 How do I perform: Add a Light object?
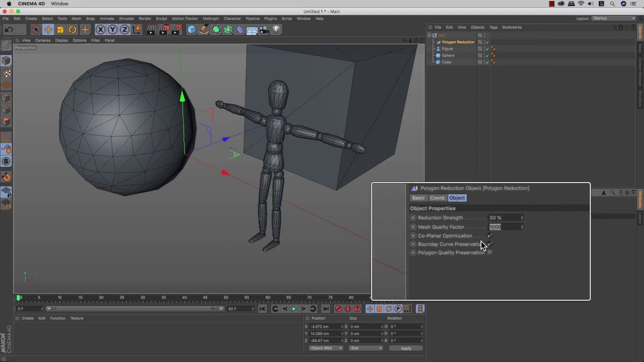276,30
